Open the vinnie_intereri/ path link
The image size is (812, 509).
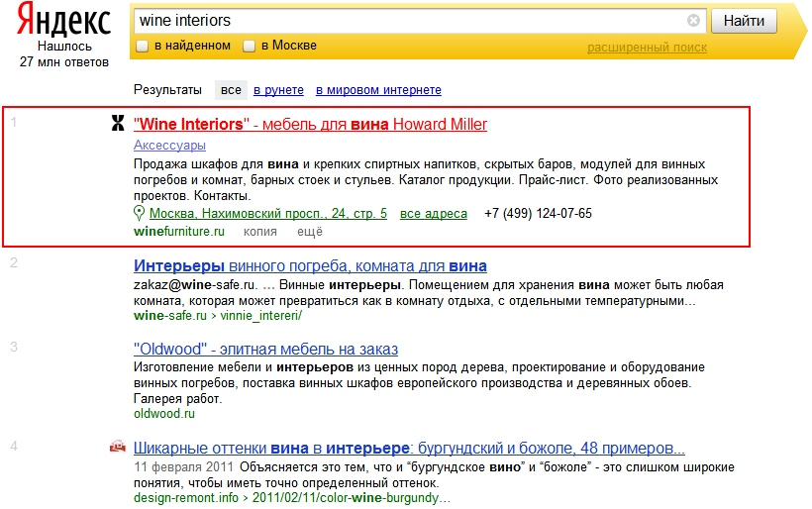coord(261,315)
